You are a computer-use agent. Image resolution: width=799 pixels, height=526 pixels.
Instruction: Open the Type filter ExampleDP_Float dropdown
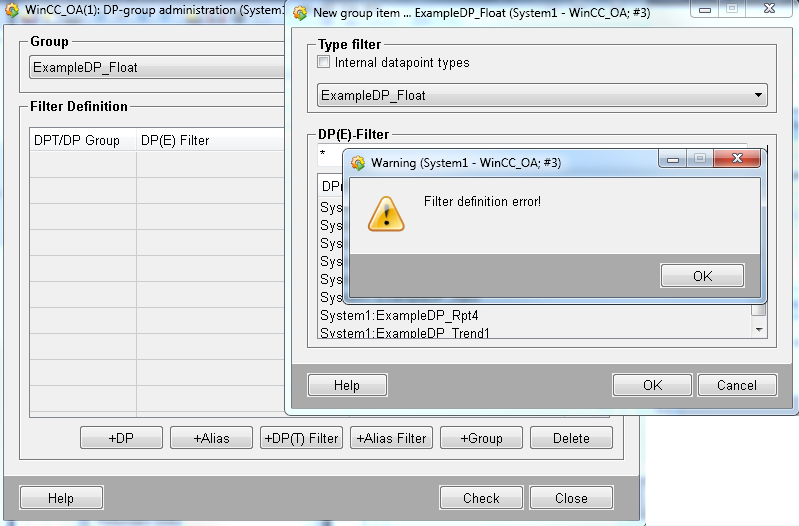tap(757, 96)
